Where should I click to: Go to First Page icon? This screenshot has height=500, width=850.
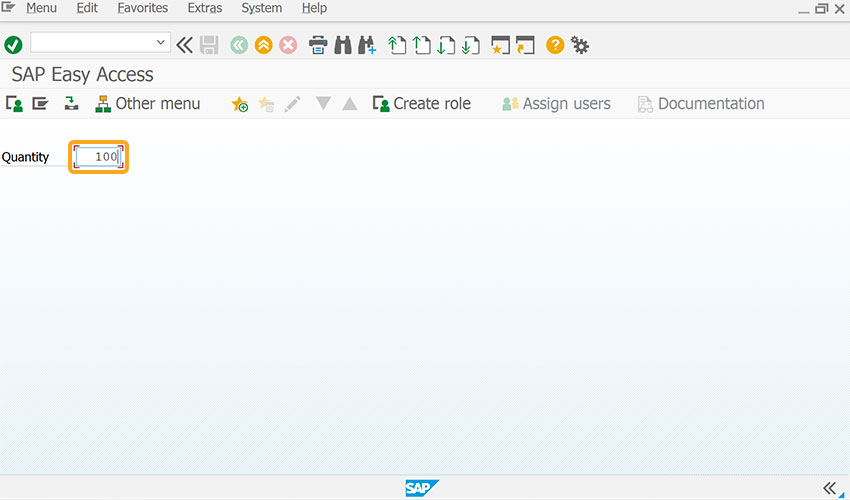397,45
